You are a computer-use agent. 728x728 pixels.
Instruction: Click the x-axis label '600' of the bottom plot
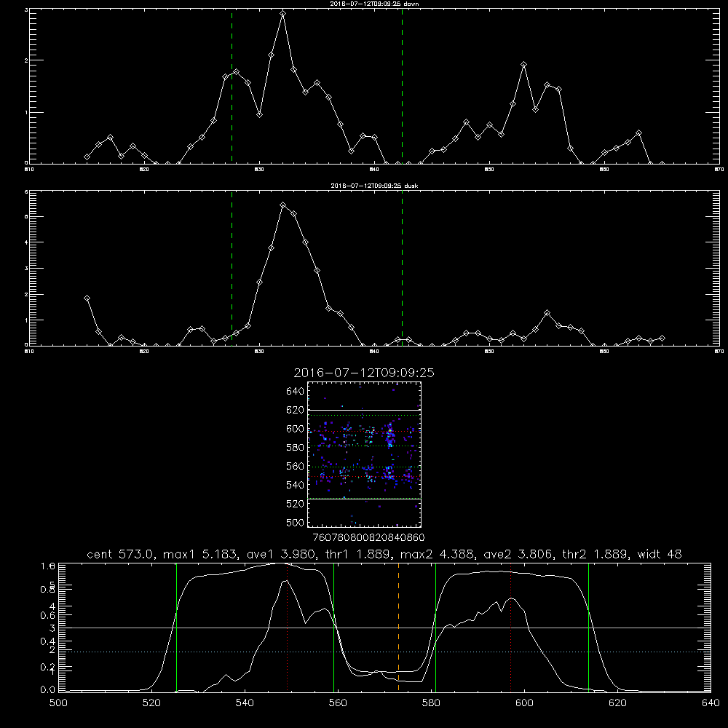(524, 703)
